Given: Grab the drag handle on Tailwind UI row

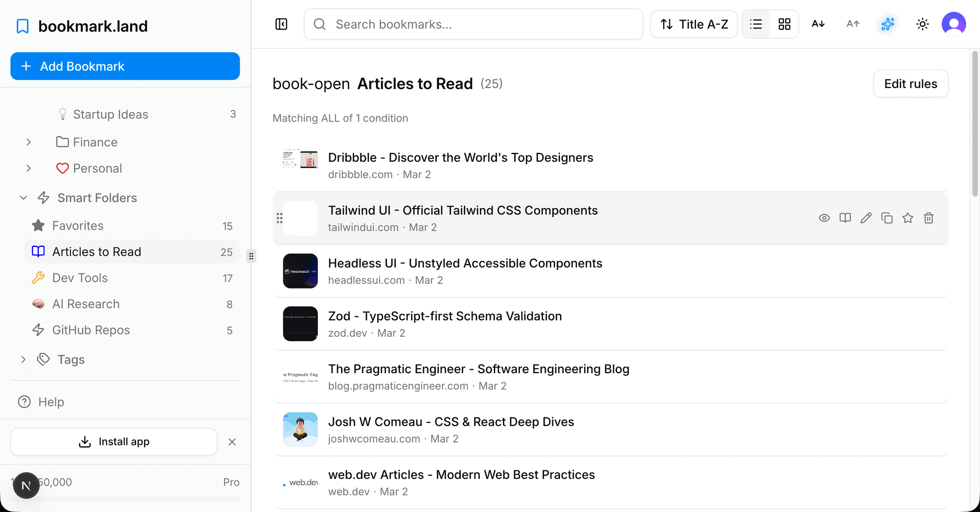Looking at the screenshot, I should click(x=279, y=218).
